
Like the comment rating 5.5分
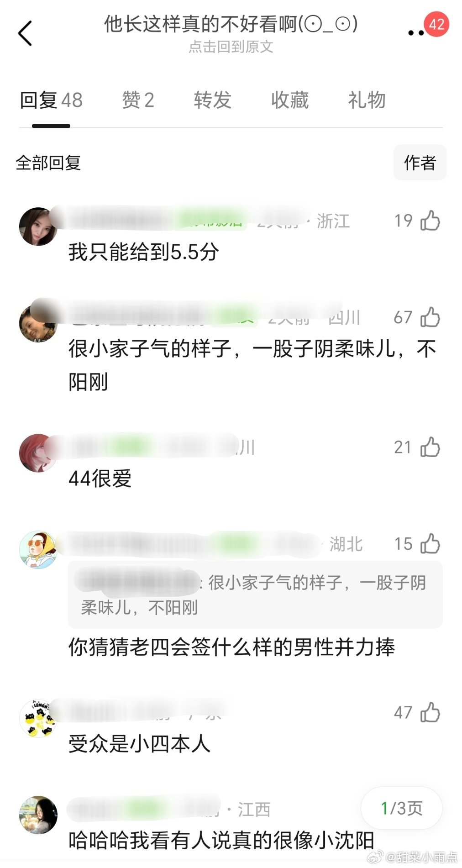tap(430, 221)
